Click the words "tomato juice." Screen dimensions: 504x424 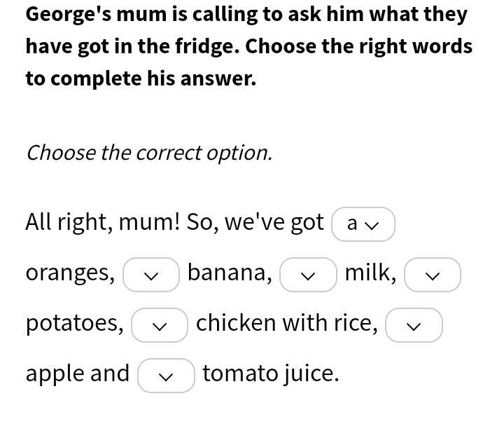(271, 374)
